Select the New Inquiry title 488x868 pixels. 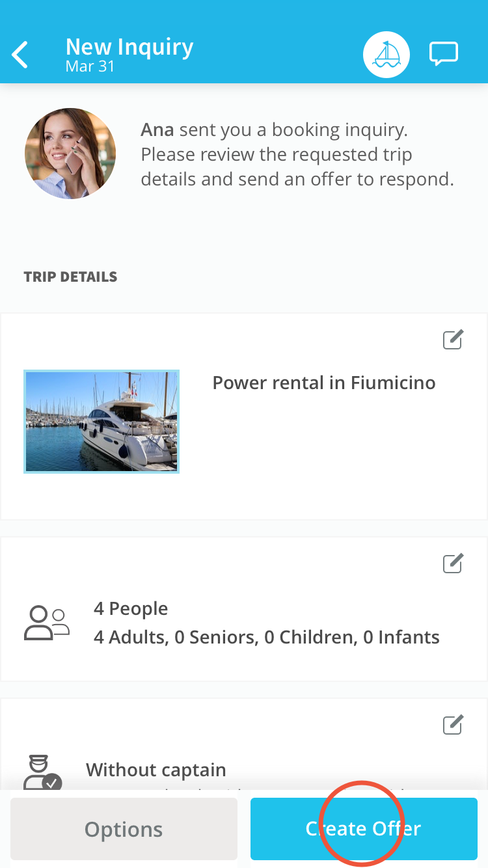[x=129, y=47]
